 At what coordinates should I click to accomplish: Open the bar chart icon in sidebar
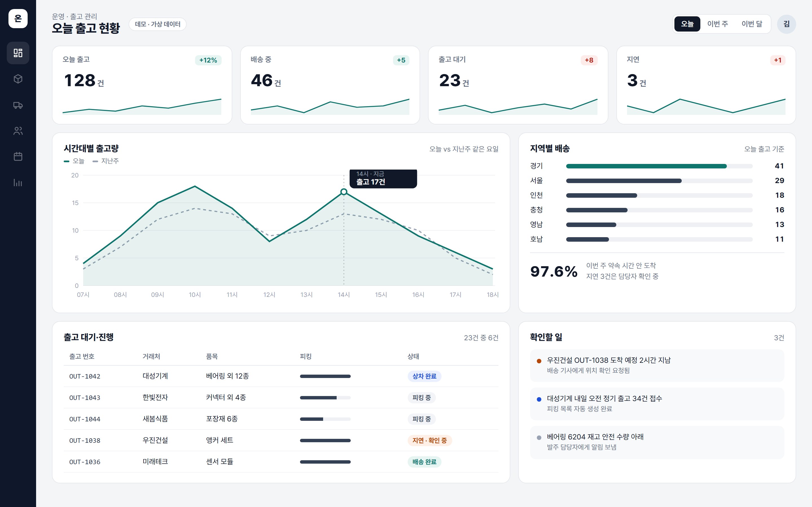[x=18, y=183]
